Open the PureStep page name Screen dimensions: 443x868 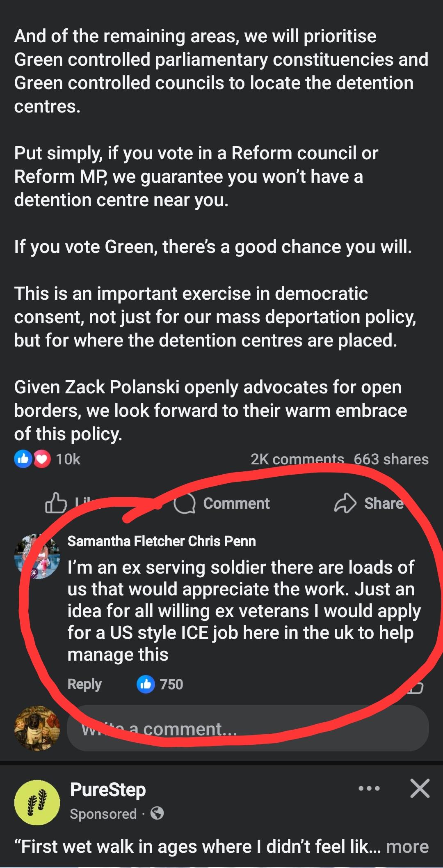[x=108, y=790]
